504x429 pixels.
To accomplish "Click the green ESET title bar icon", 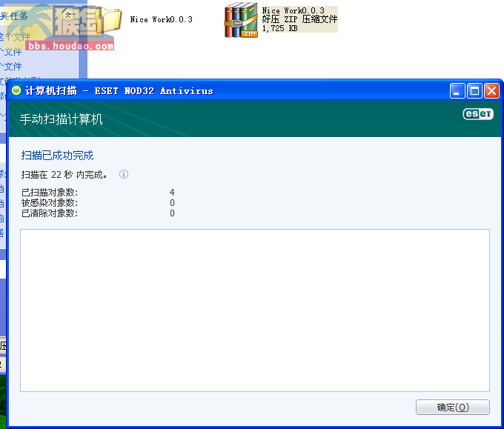I will coord(16,90).
